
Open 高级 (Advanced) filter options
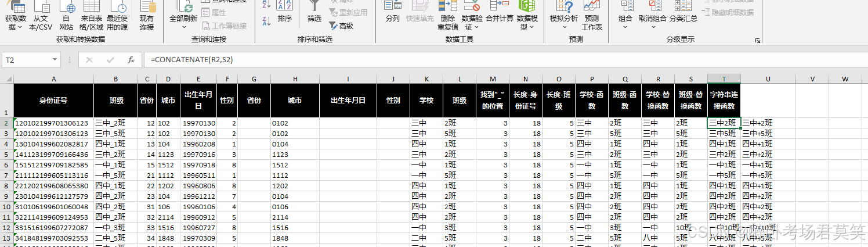(342, 26)
